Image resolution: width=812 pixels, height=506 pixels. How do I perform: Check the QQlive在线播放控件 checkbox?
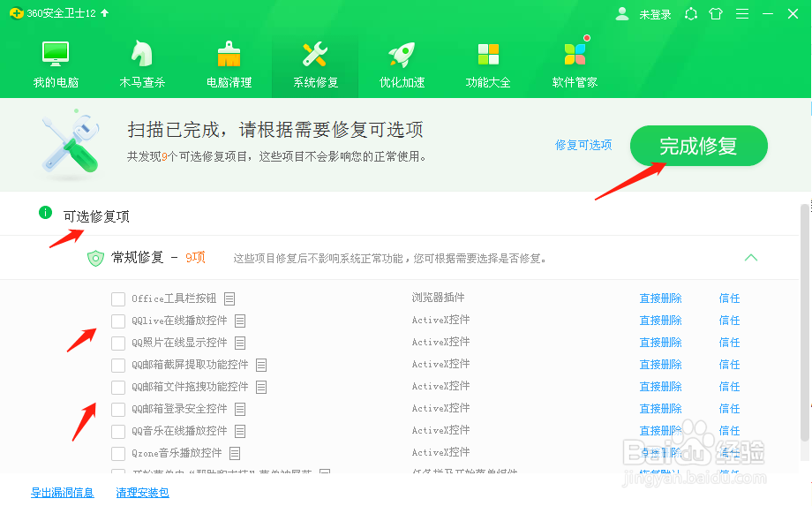click(x=118, y=321)
